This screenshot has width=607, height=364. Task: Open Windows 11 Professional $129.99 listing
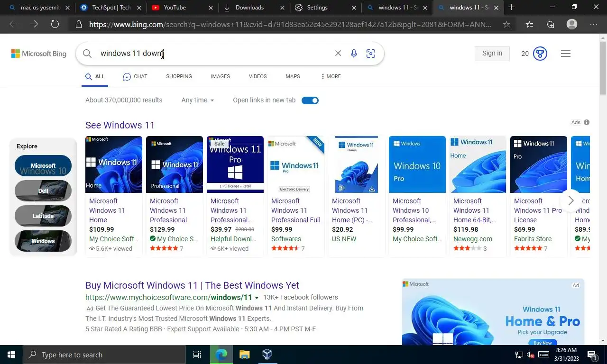click(x=175, y=196)
